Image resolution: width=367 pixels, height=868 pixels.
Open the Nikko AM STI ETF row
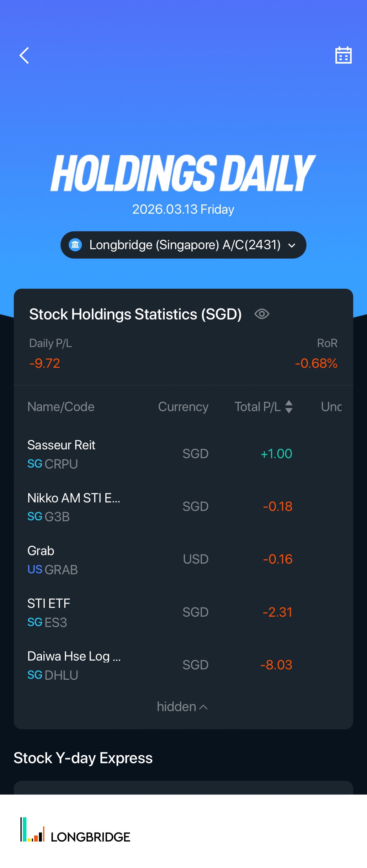pos(73,506)
